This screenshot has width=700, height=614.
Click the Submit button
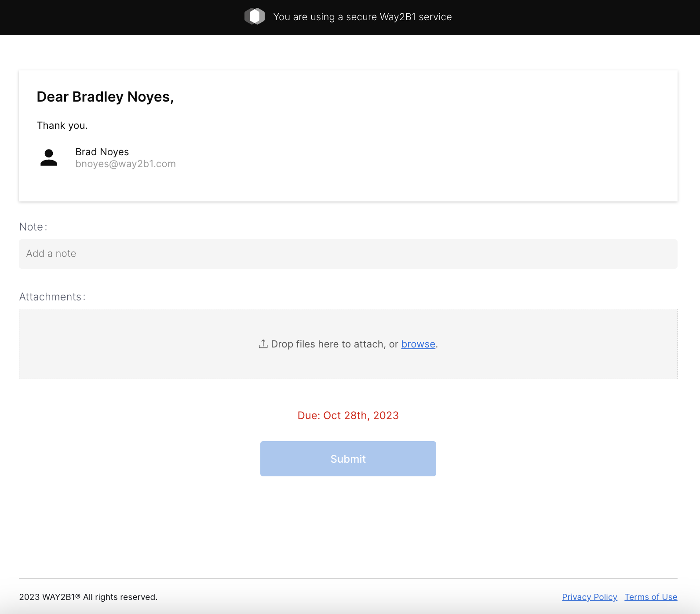coord(348,459)
